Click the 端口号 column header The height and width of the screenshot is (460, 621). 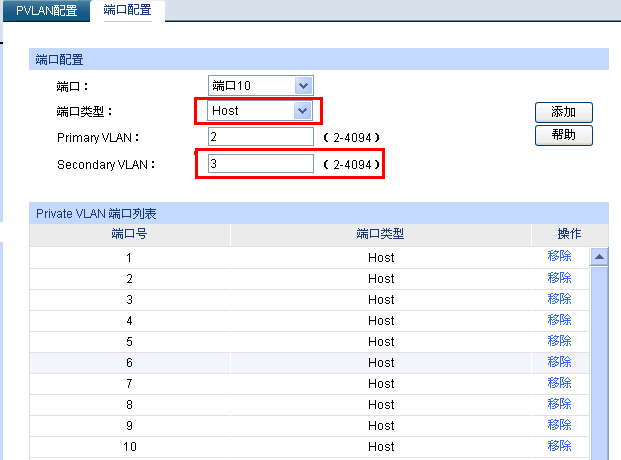coord(129,234)
